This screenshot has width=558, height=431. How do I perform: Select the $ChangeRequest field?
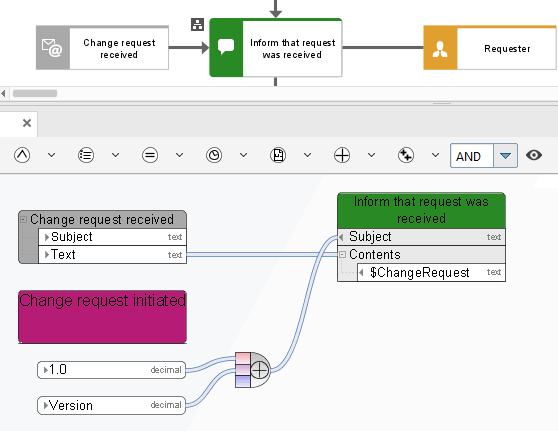[x=431, y=273]
